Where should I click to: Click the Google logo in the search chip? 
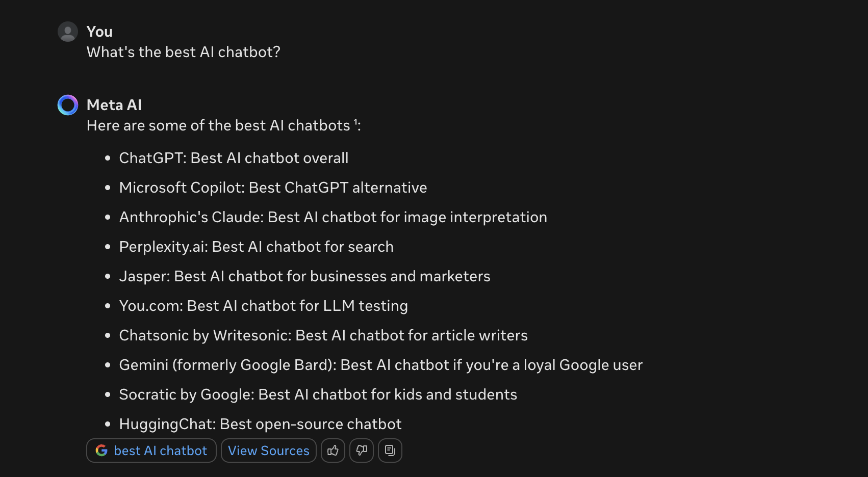coord(101,450)
